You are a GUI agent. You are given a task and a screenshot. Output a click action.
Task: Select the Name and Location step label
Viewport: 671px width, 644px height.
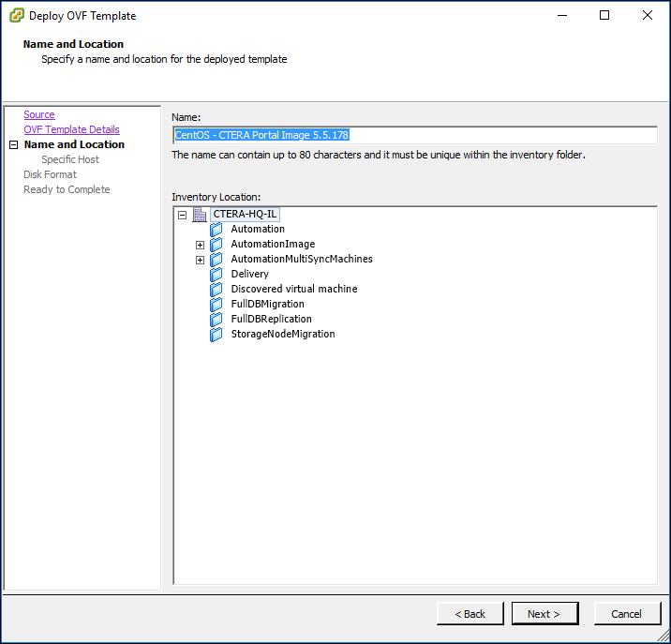[74, 144]
